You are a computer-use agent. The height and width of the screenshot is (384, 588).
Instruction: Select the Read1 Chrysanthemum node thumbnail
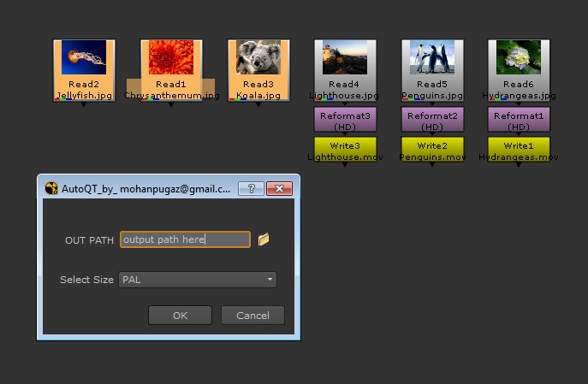click(171, 58)
